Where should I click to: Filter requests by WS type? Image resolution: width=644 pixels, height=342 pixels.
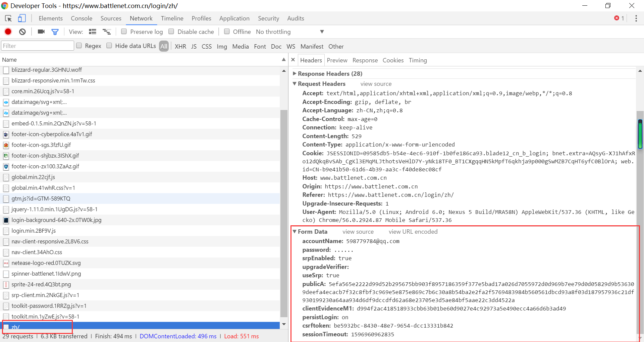(x=291, y=46)
